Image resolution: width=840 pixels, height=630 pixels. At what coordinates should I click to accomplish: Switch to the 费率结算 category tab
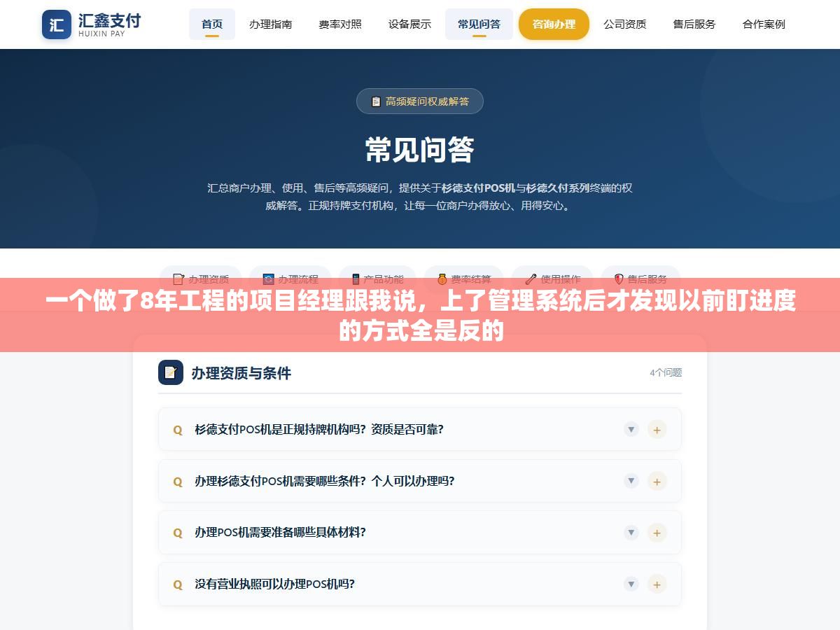click(463, 279)
